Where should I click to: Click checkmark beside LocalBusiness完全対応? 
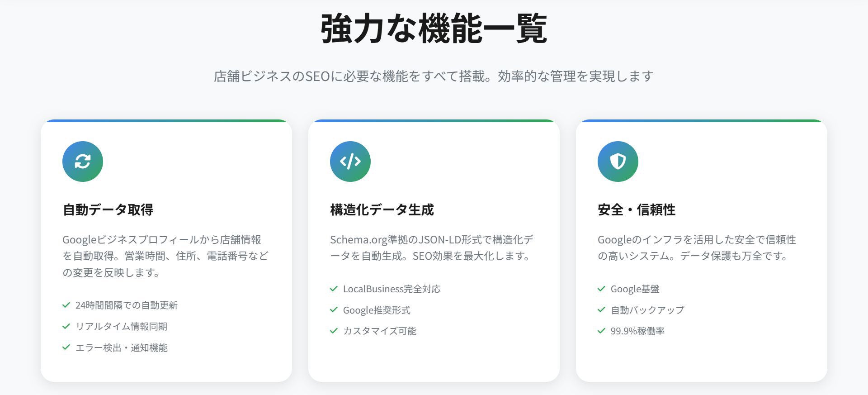(334, 289)
